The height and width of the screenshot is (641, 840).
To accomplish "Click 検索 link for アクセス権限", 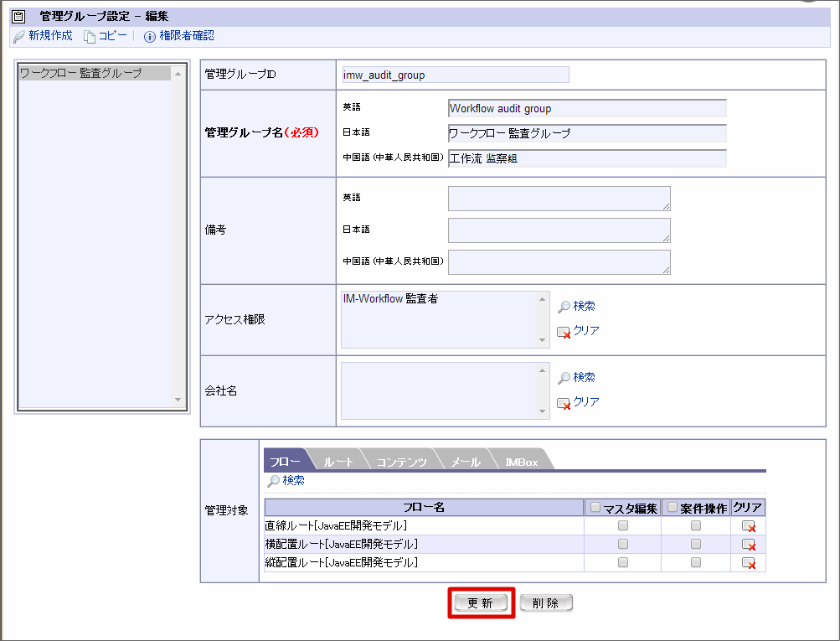I will click(584, 306).
